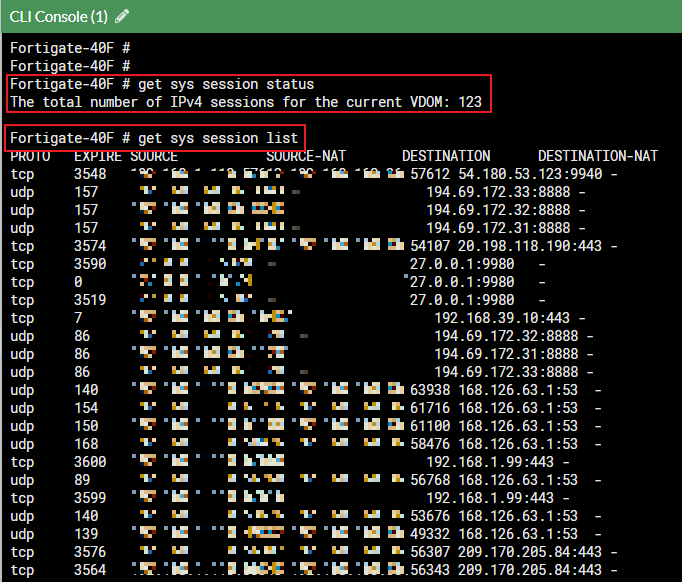Click destination 192.168.39.10:443
Viewport: 682px width, 582px height.
click(x=502, y=318)
